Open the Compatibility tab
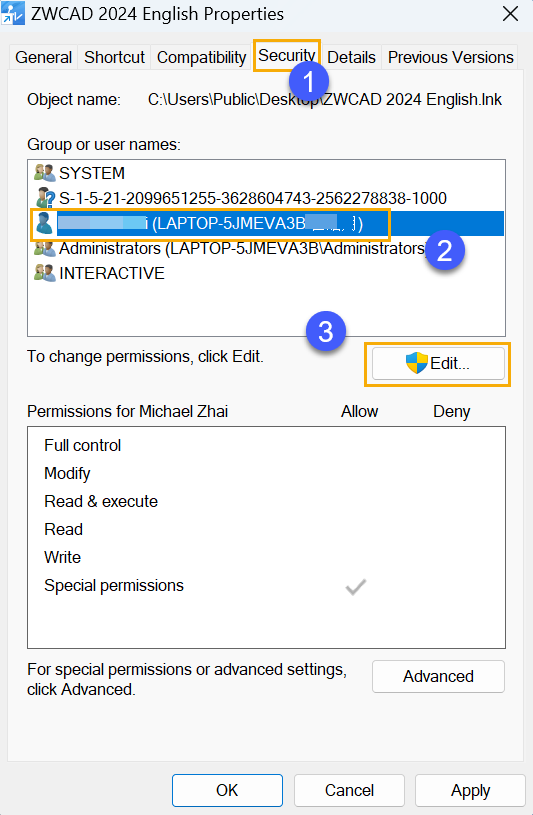Screen dimensions: 533x815 tap(201, 57)
